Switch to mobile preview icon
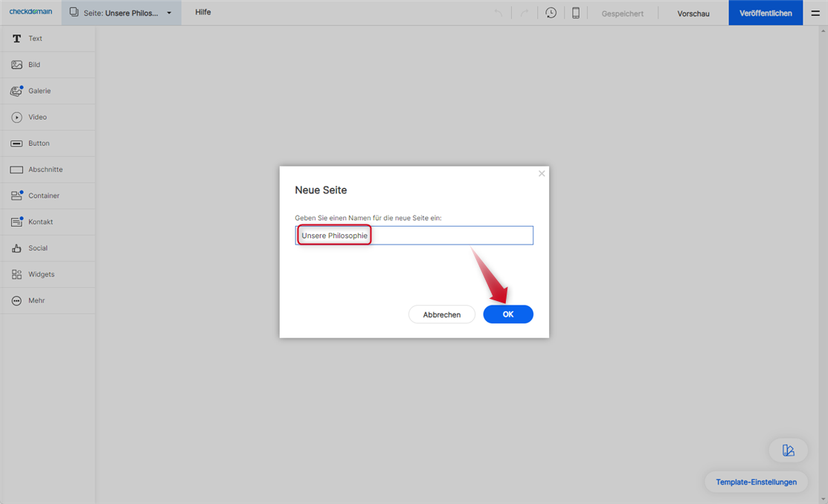Viewport: 828px width, 504px height. (576, 13)
